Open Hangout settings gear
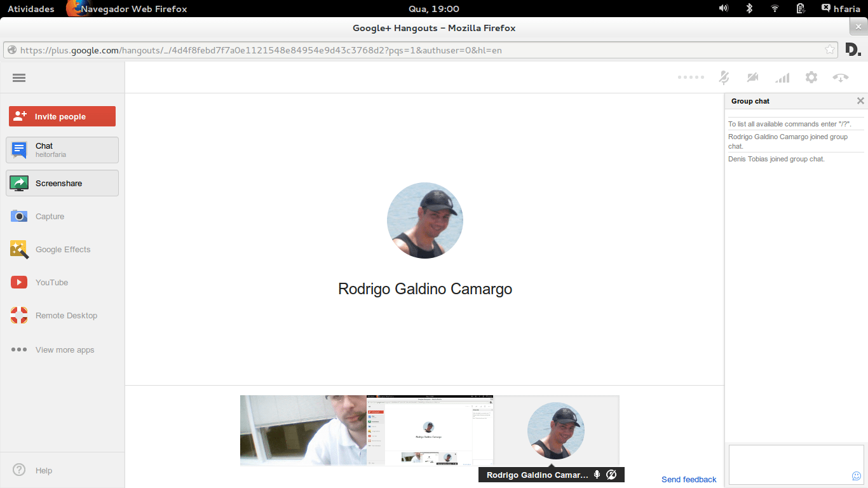The height and width of the screenshot is (488, 868). pos(811,78)
